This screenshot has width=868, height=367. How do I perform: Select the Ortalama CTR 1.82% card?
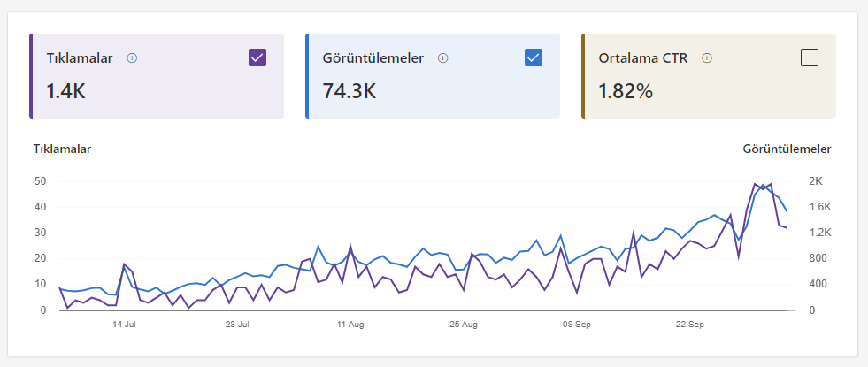[709, 76]
